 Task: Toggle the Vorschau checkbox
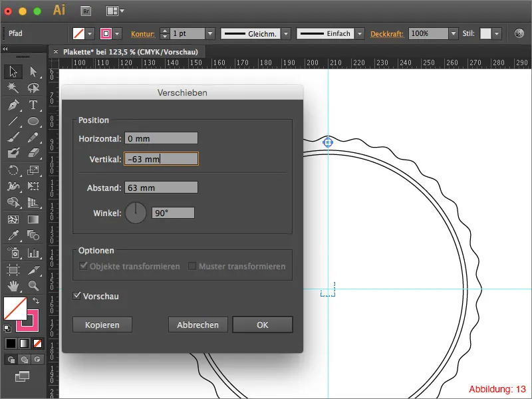point(77,295)
